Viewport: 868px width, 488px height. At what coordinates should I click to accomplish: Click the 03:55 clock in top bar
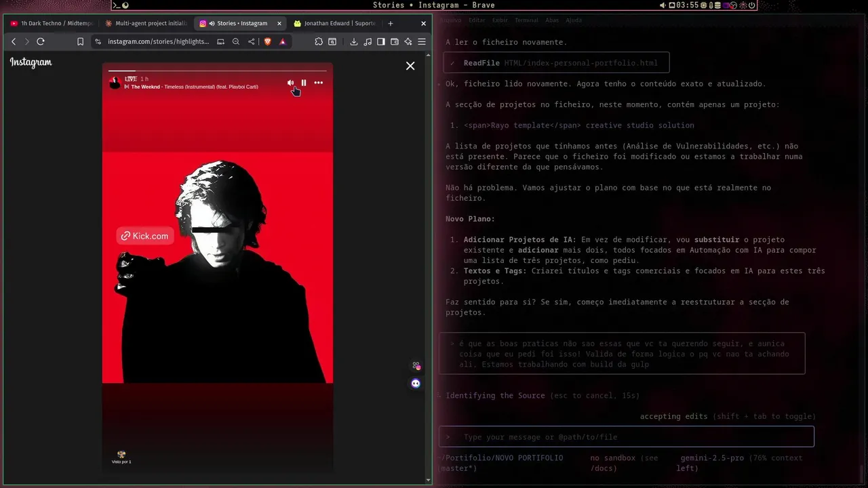pos(687,5)
